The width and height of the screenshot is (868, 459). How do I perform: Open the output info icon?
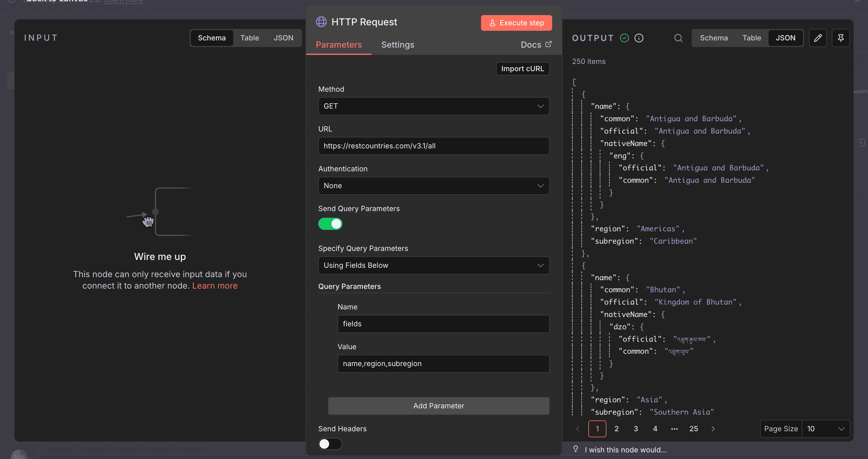[x=639, y=38]
